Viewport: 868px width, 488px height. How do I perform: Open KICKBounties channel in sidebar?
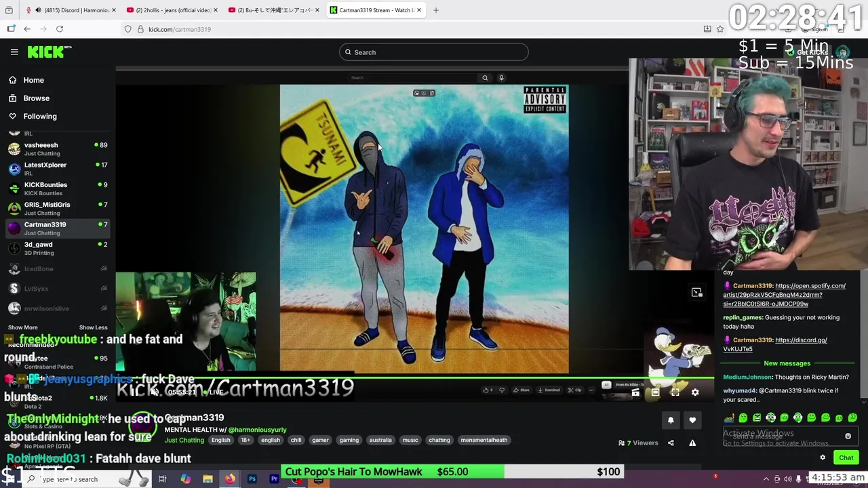[57, 188]
